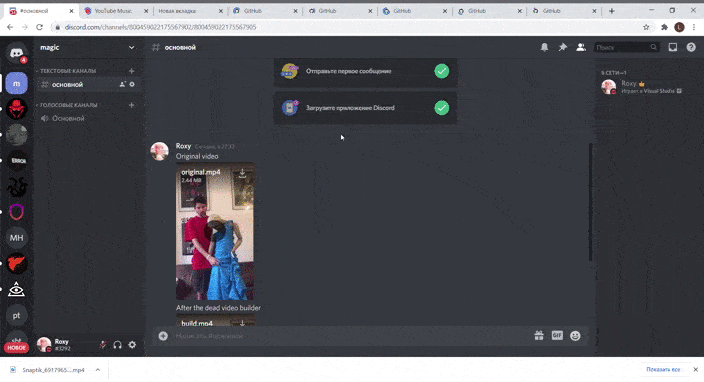Collapse the voice channels category
Image resolution: width=704 pixels, height=382 pixels.
(67, 105)
